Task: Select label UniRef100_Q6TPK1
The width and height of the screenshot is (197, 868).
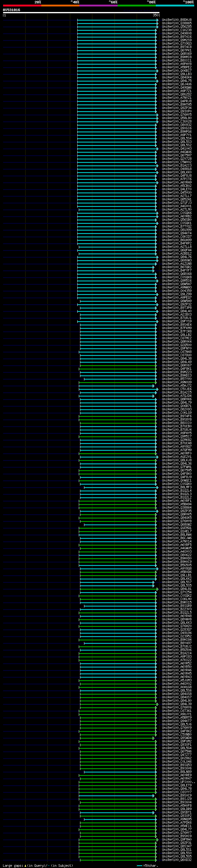Action: [177, 50]
